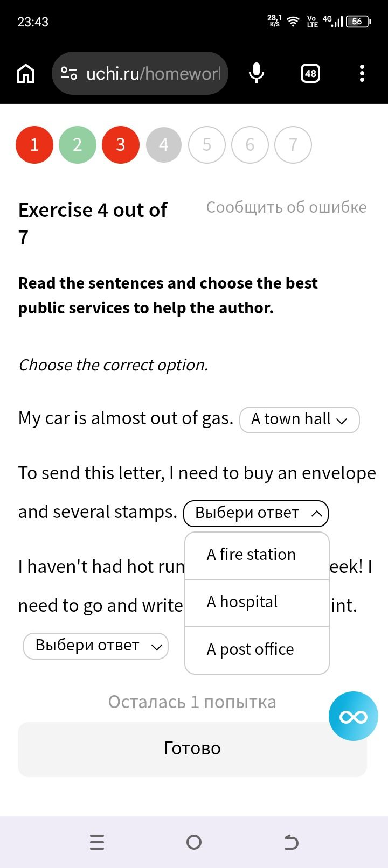Go to exercise 1 circle

click(34, 144)
